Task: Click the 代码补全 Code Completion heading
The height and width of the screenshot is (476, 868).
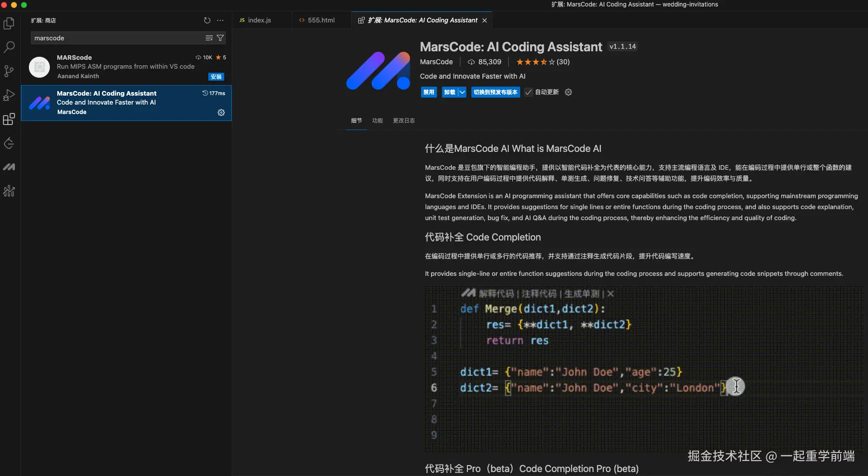Action: pyautogui.click(x=483, y=238)
